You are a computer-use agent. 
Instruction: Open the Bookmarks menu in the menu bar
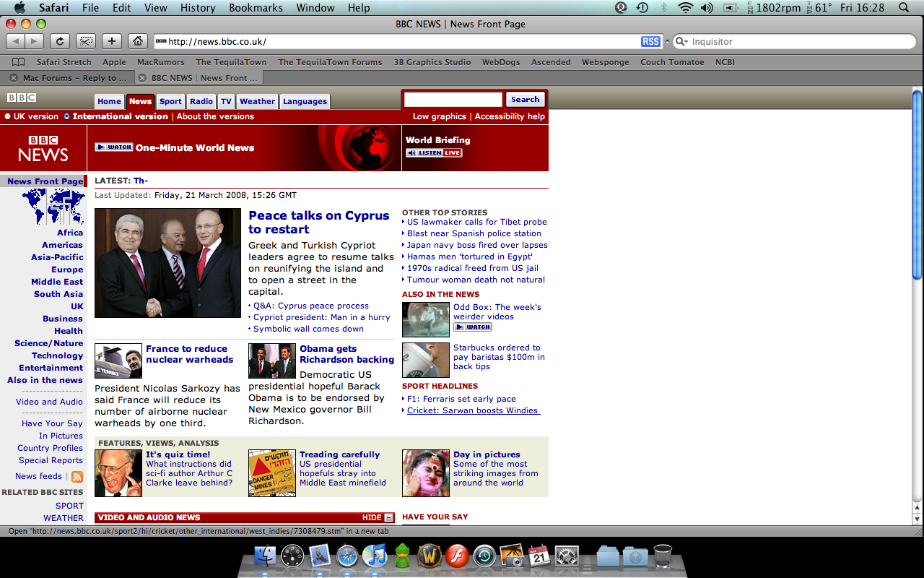pos(256,8)
